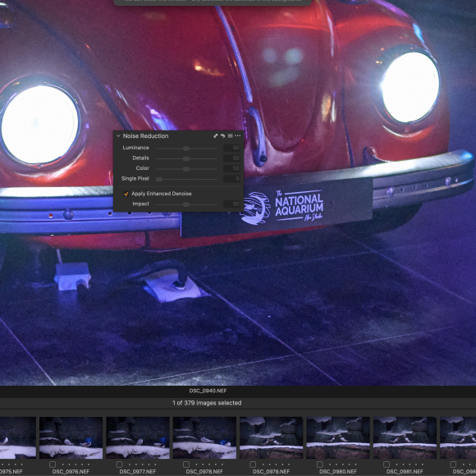Click the star rating dots under DSC_0976.NEF
476x476 pixels.
[x=76, y=465]
